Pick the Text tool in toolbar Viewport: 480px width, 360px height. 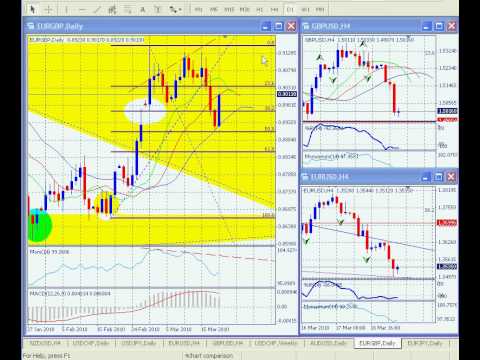pos(143,9)
